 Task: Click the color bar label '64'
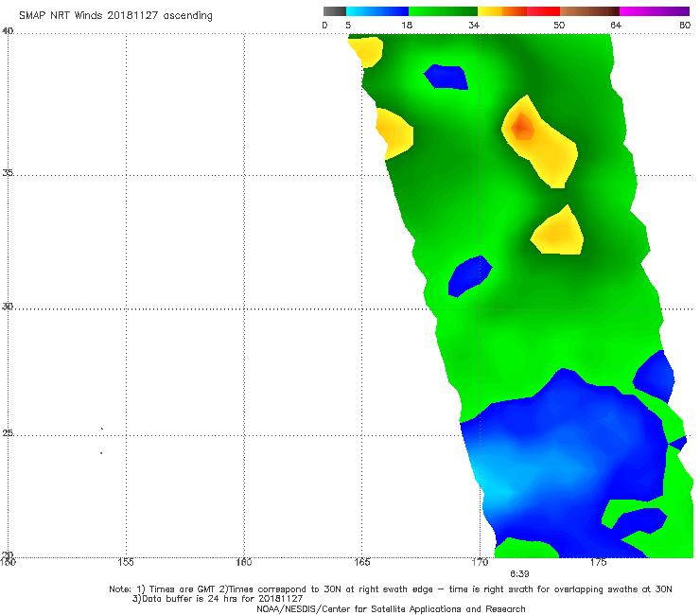click(616, 26)
